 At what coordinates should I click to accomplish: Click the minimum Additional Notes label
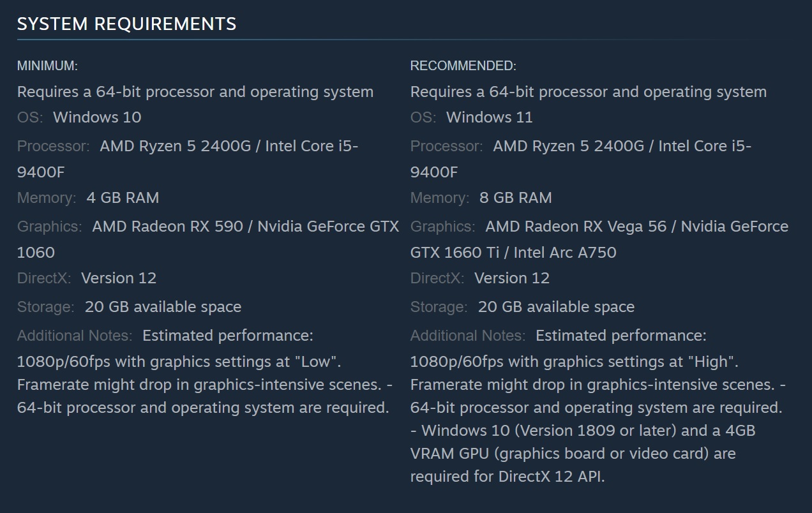click(x=75, y=336)
